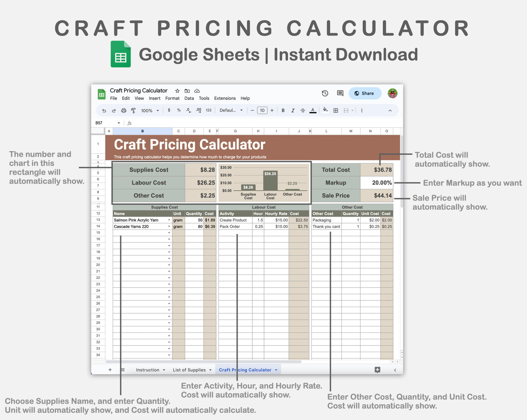Open the text color picker

tap(313, 110)
